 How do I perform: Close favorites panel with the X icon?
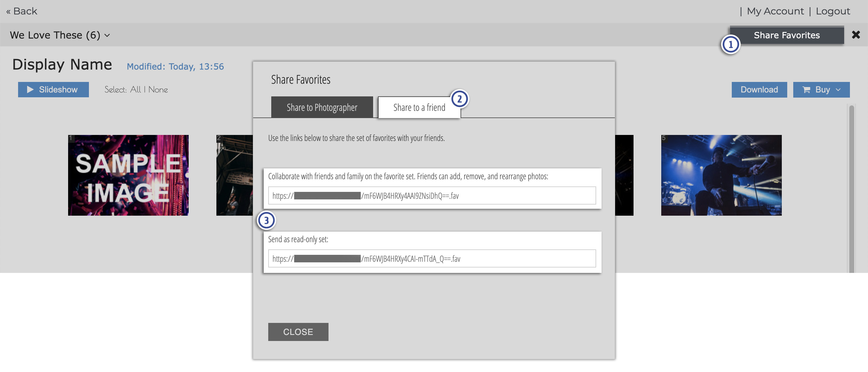tap(856, 35)
